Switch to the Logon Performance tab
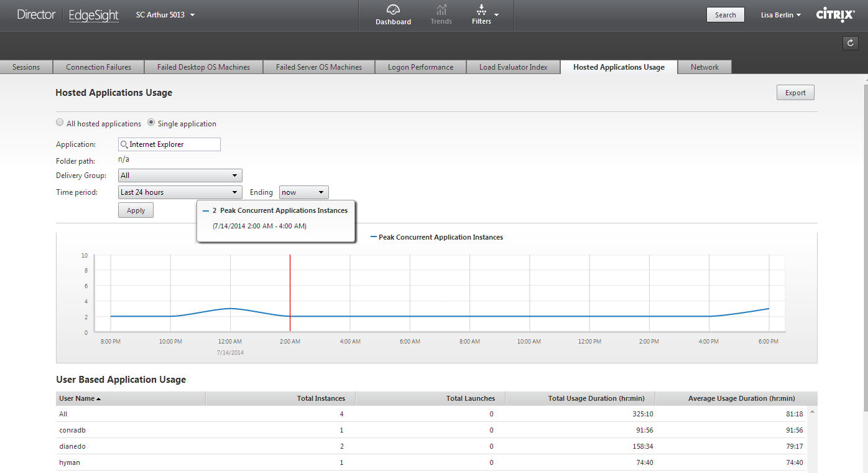This screenshot has height=473, width=868. point(420,67)
